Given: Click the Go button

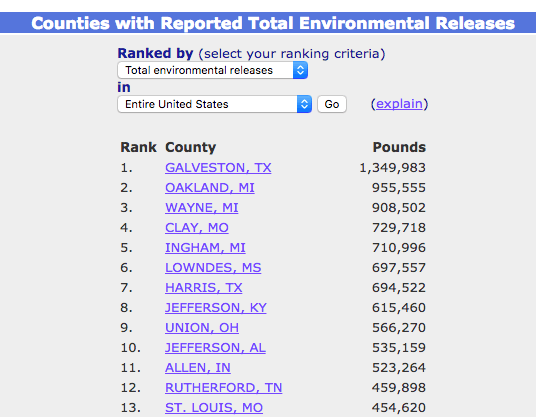Looking at the screenshot, I should pos(332,104).
